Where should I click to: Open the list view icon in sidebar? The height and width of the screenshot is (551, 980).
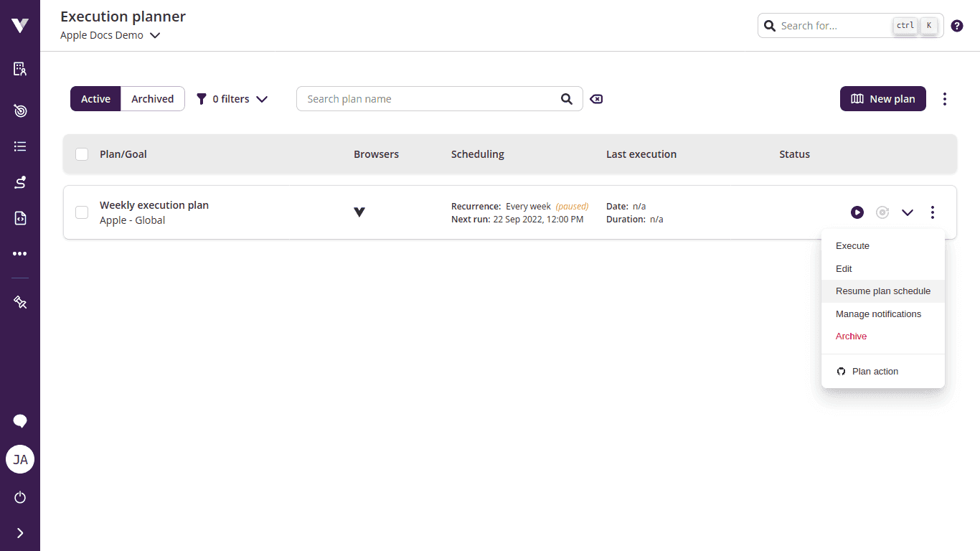tap(20, 146)
